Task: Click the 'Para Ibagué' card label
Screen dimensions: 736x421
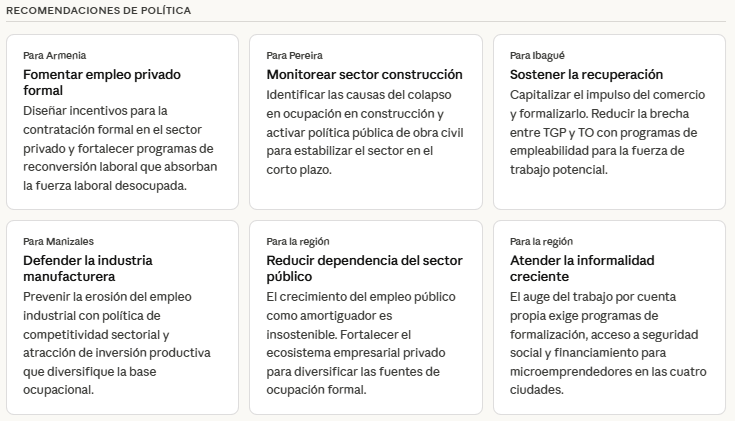Action: pos(537,56)
